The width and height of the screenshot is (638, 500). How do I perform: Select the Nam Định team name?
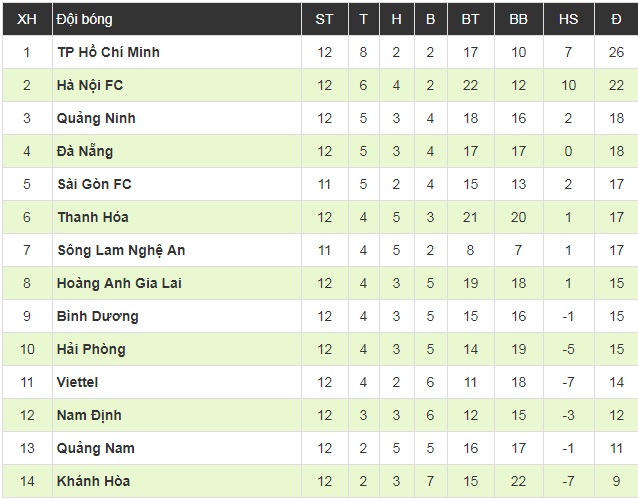pos(89,415)
